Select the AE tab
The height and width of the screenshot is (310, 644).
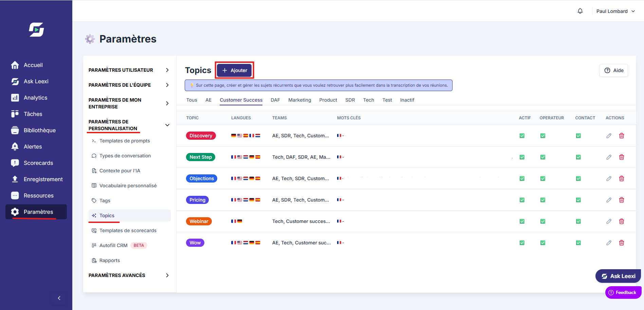click(x=208, y=100)
